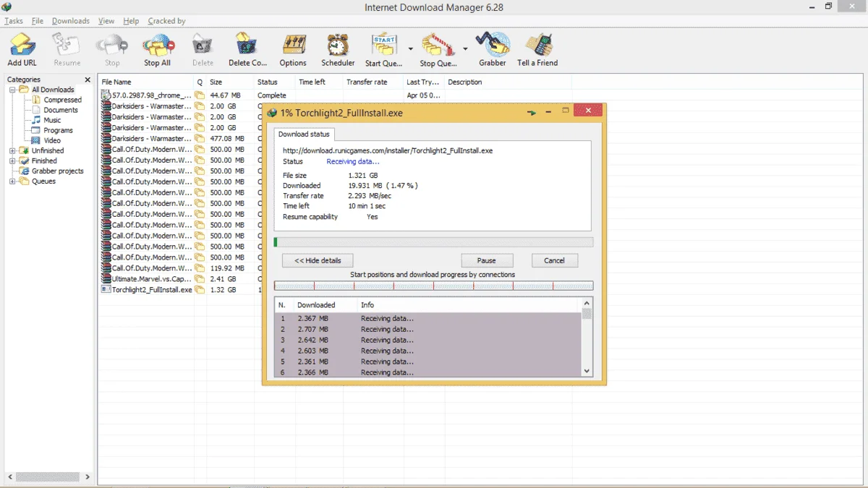Click the Size column header
This screenshot has height=488, width=868.
(x=230, y=82)
